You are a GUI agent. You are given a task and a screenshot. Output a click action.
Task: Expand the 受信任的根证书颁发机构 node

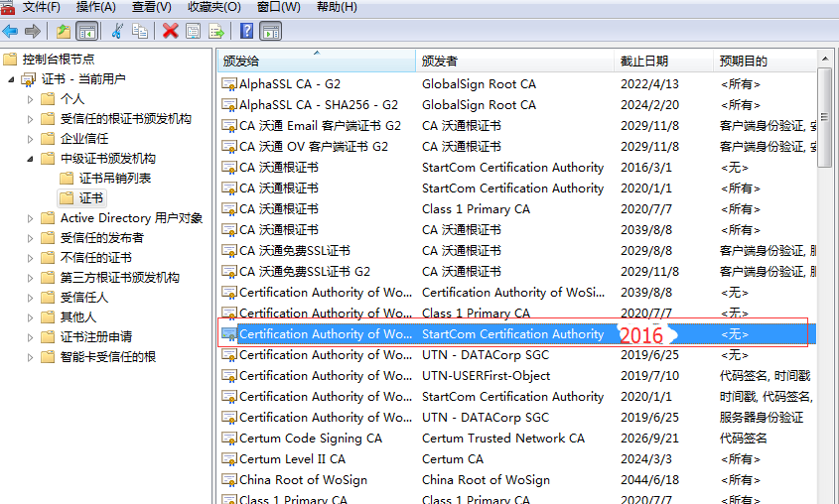coord(30,119)
